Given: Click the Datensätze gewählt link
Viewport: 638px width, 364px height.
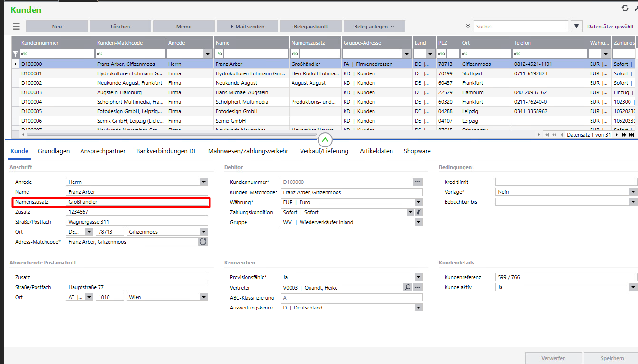Looking at the screenshot, I should coord(611,27).
